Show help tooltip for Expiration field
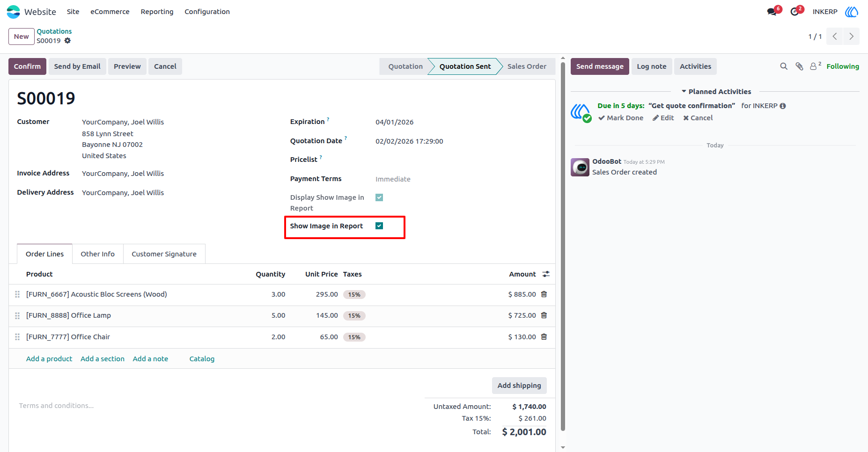The image size is (868, 452). coord(328,119)
